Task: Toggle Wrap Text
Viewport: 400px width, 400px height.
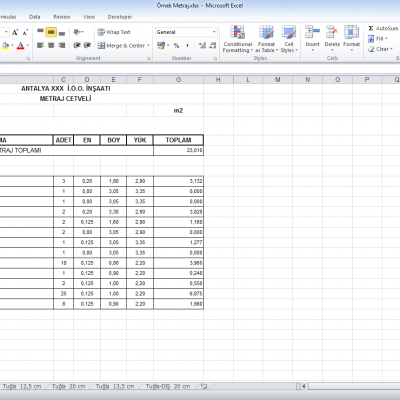Action: click(114, 32)
